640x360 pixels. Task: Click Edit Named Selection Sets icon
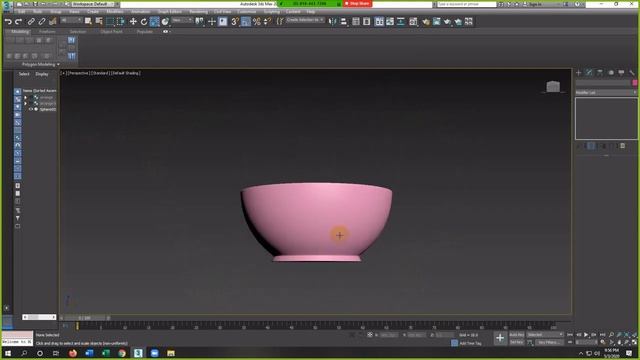click(x=280, y=22)
